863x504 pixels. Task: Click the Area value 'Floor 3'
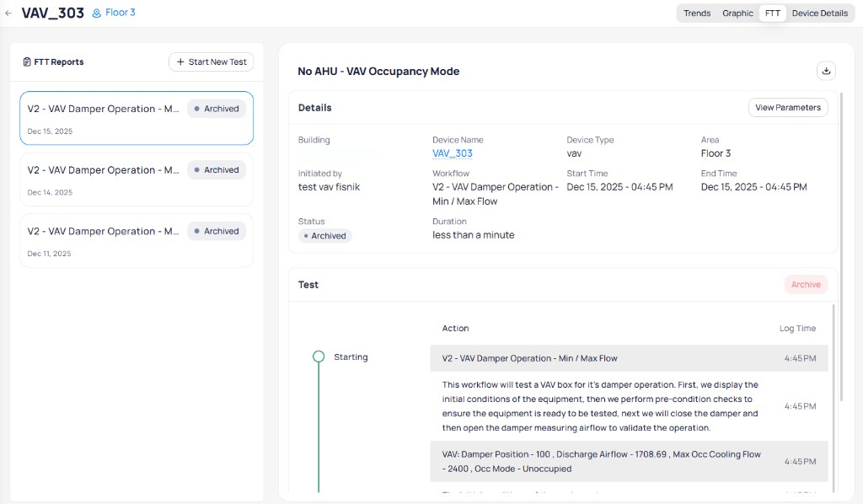716,153
